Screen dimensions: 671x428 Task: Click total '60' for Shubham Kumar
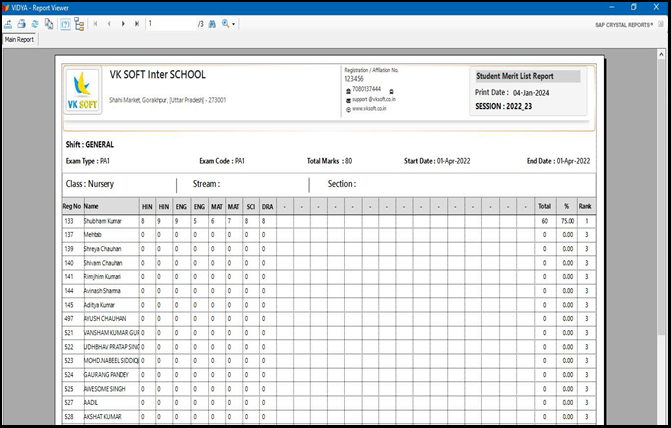[x=544, y=221]
